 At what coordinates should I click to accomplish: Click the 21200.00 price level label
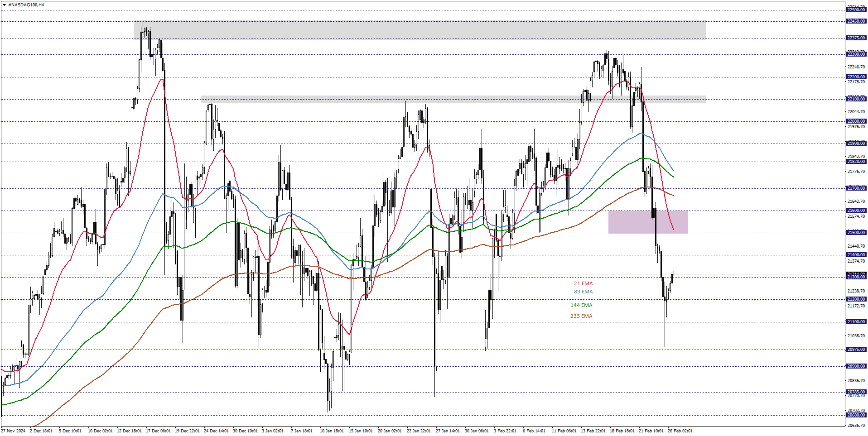[x=856, y=299]
